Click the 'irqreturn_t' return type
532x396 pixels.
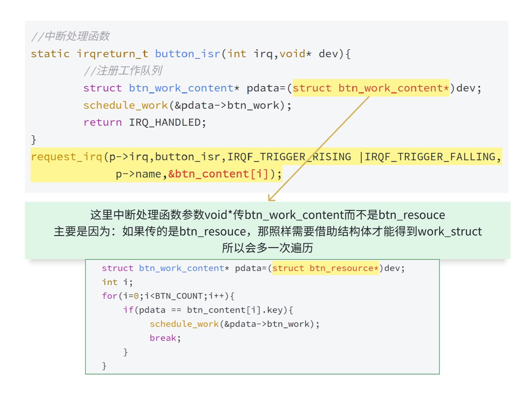pos(113,54)
